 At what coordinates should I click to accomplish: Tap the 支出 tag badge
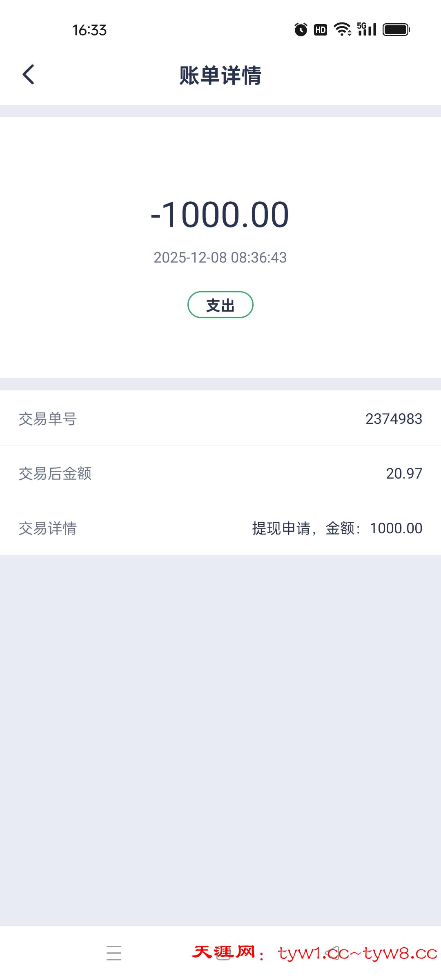[220, 305]
